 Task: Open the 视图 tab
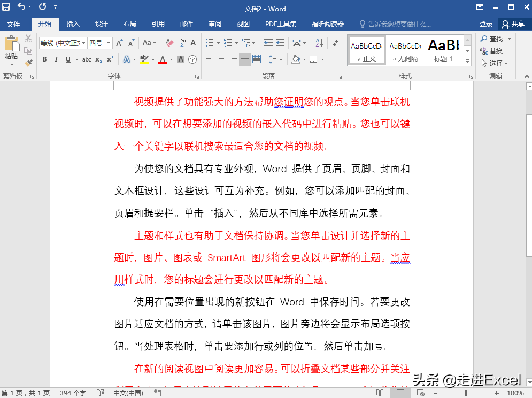[243, 24]
